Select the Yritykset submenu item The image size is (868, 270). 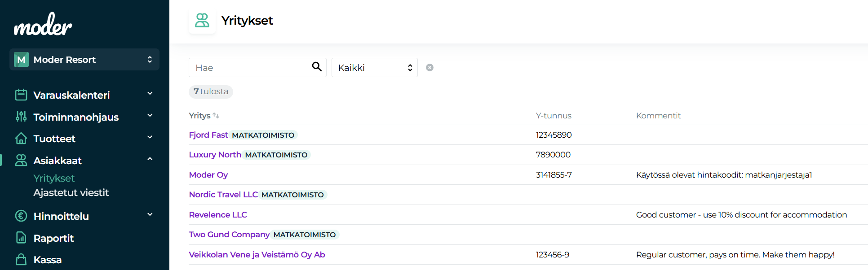[x=54, y=179]
